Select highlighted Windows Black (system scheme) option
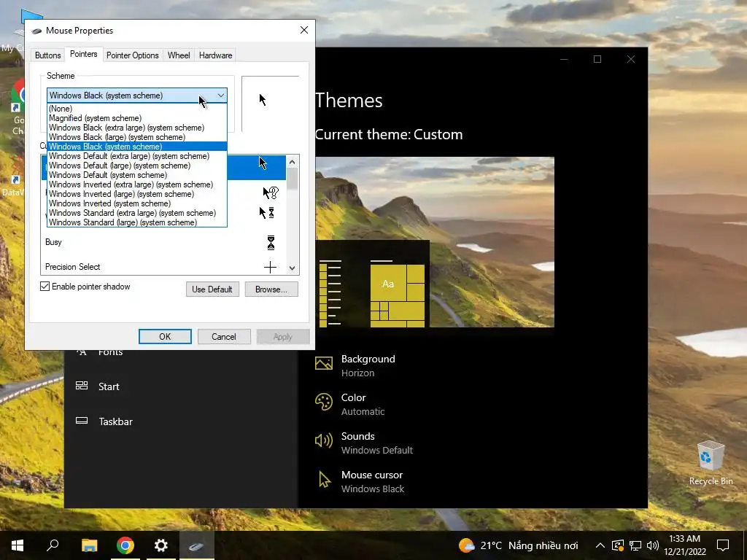The height and width of the screenshot is (560, 747). pyautogui.click(x=137, y=147)
